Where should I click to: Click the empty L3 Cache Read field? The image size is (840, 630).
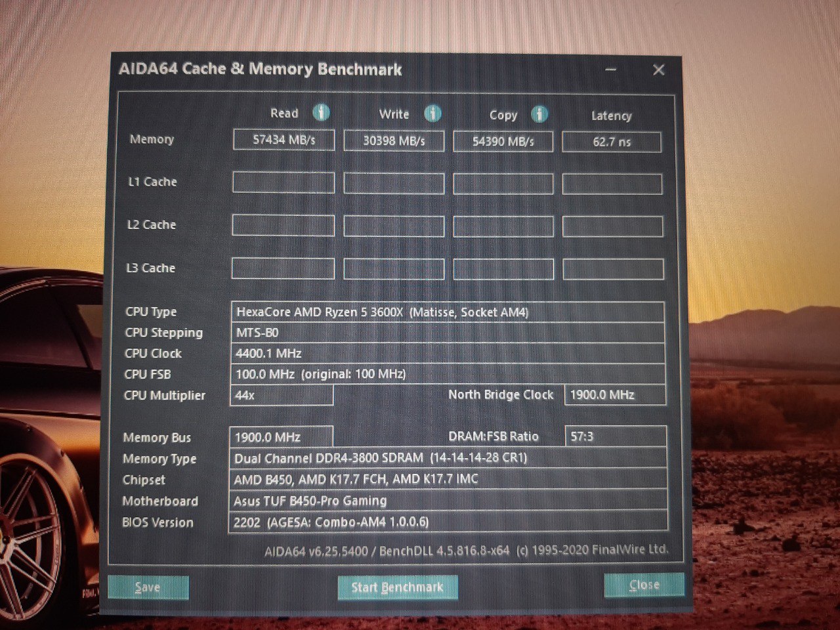(x=283, y=268)
